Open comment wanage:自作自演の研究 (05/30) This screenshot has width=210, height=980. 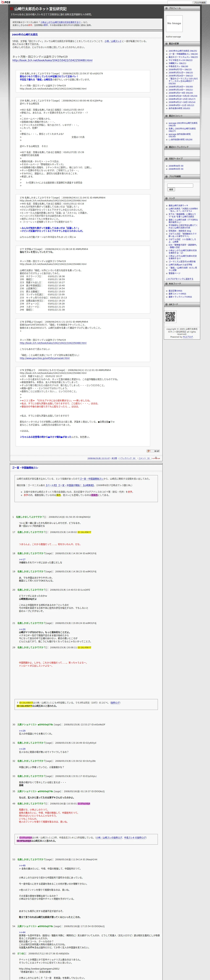point(180,135)
